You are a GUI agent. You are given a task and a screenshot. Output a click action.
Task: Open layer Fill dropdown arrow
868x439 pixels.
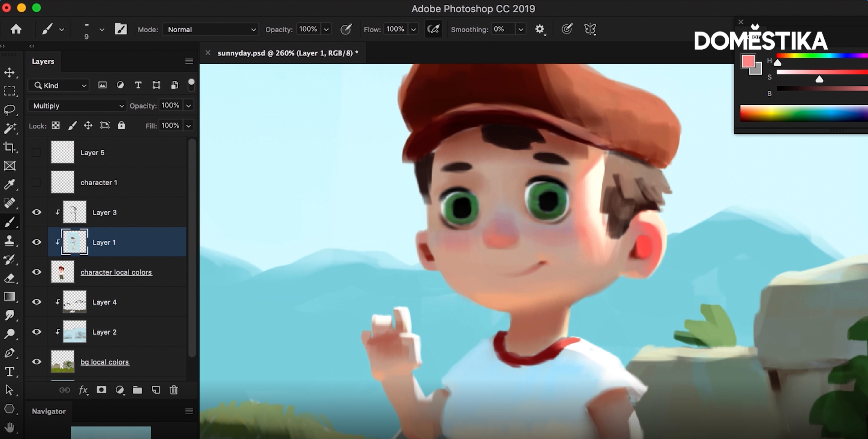pyautogui.click(x=189, y=125)
